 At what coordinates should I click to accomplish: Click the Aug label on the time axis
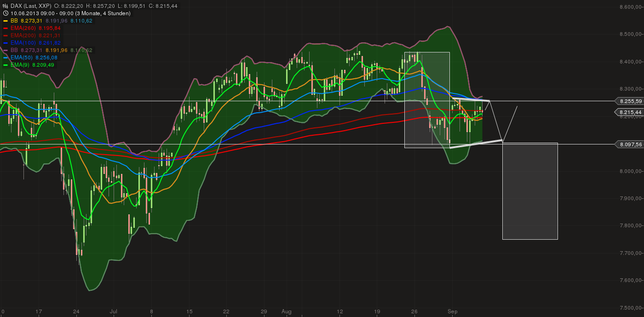coord(286,311)
